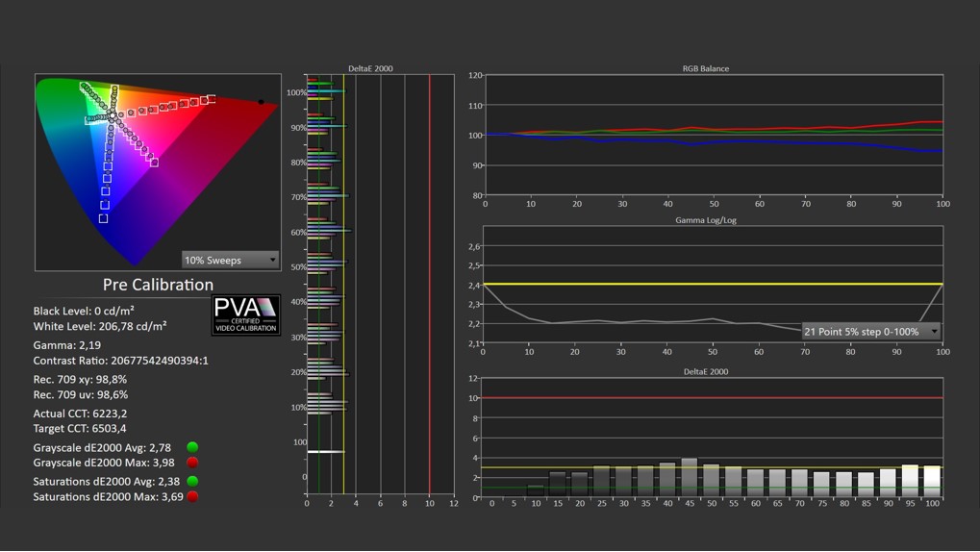Image resolution: width=980 pixels, height=552 pixels.
Task: Click green indicator beside Grayscale dE2000 Avg
Action: [192, 447]
